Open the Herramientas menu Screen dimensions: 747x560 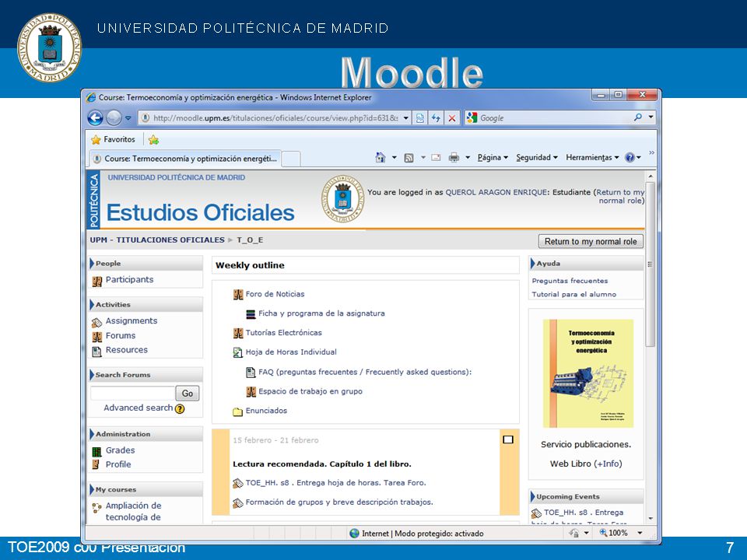592,158
